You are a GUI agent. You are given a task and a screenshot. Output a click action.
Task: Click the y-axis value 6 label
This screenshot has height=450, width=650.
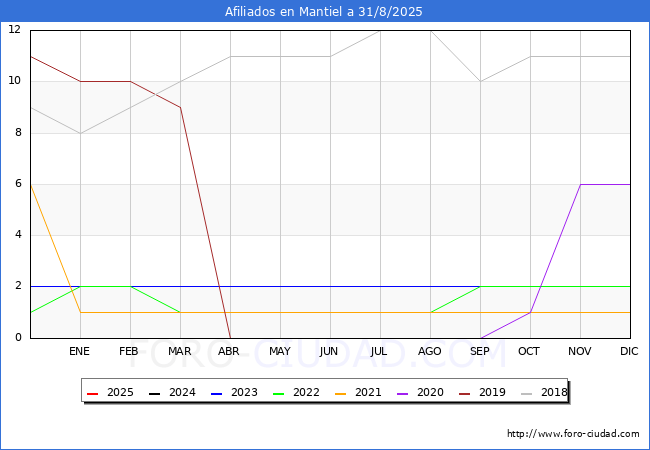click(18, 184)
